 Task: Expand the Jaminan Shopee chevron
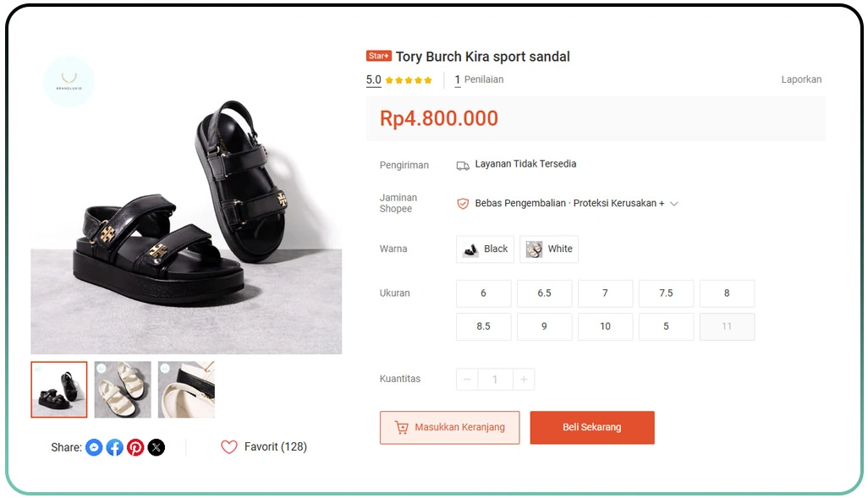674,204
